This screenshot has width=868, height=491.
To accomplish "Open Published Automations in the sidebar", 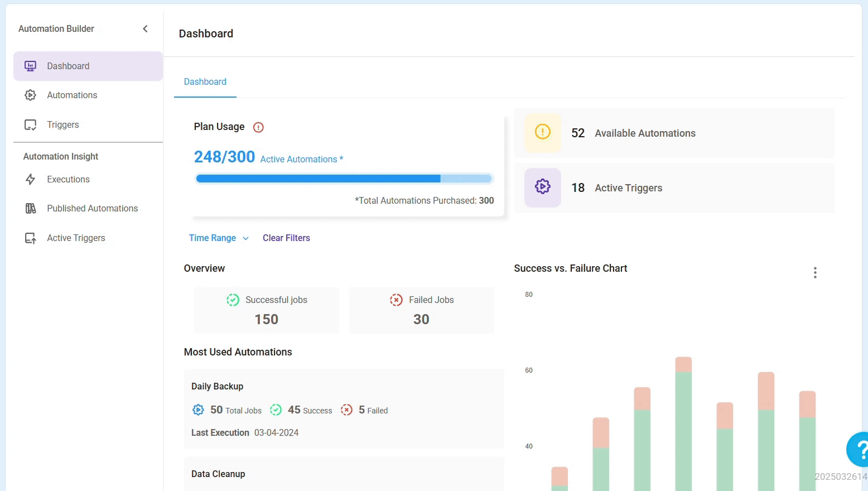I will [x=88, y=209].
